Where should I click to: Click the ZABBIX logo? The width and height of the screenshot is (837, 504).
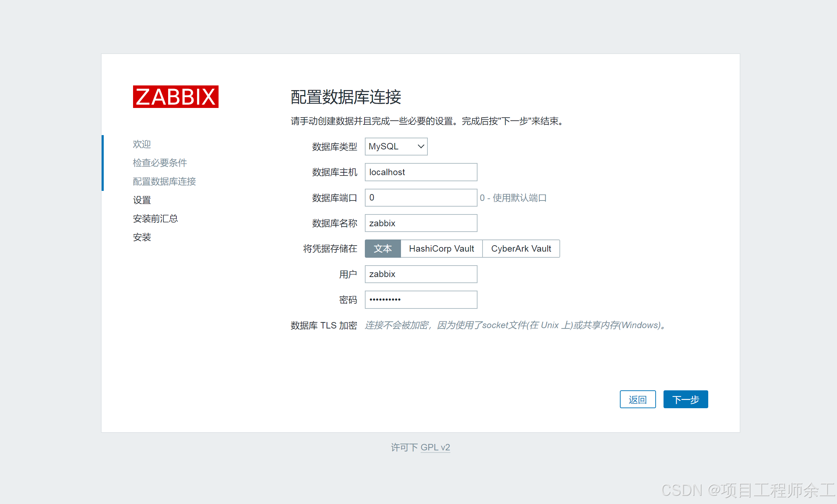[x=176, y=97]
